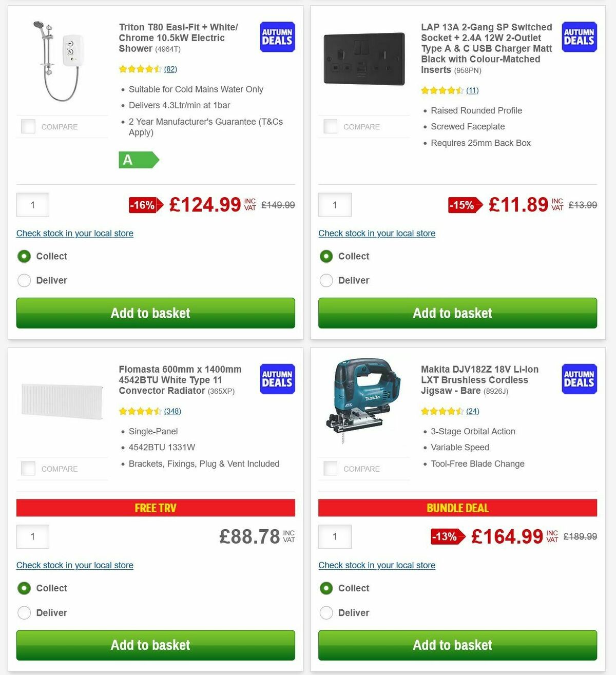Viewport: 616px width, 675px height.
Task: Enable COMPARE for the Makita jigsaw
Action: 331,468
